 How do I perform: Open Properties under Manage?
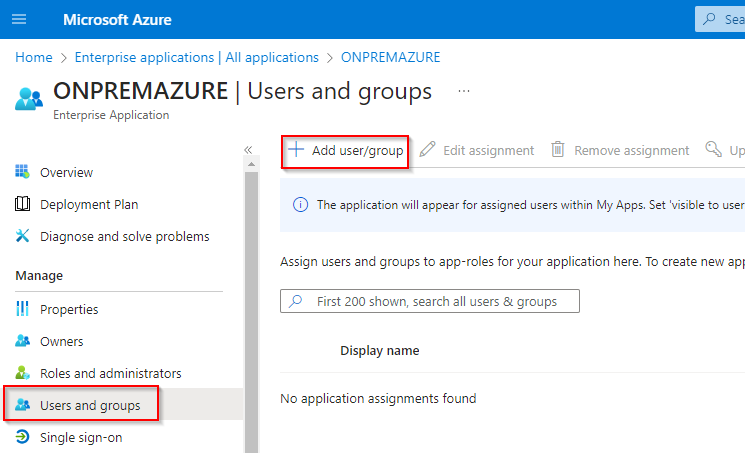(x=69, y=309)
